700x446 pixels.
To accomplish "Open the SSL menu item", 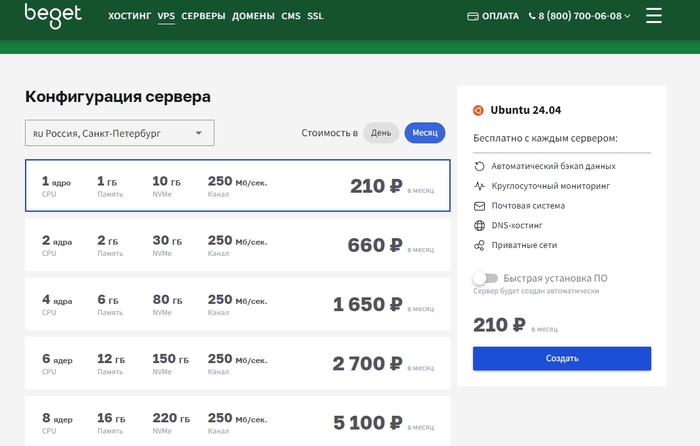I will pos(315,16).
